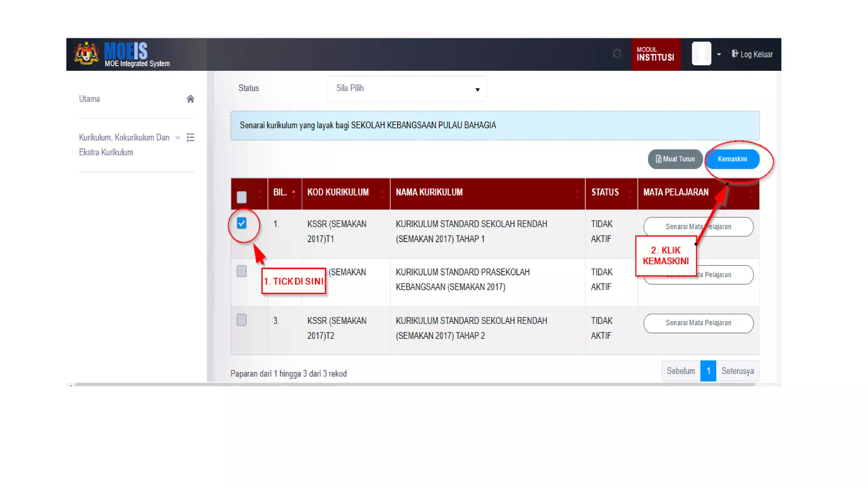Click the user profile avatar
This screenshot has height=488, width=868.
(x=701, y=54)
